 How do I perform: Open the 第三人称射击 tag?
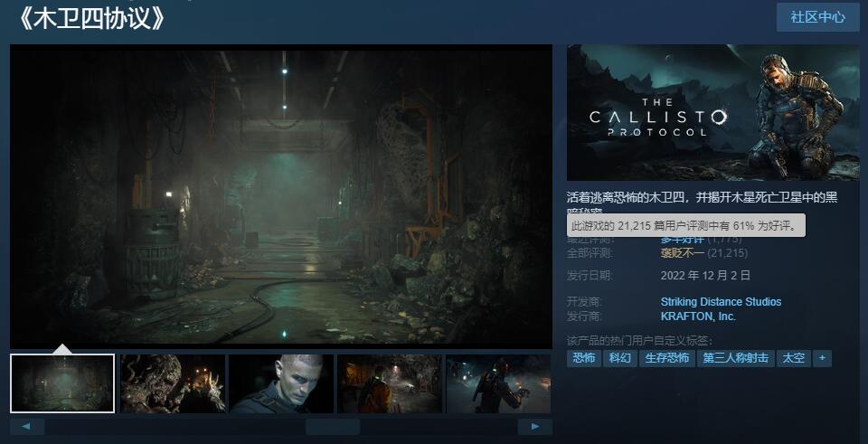pos(736,358)
